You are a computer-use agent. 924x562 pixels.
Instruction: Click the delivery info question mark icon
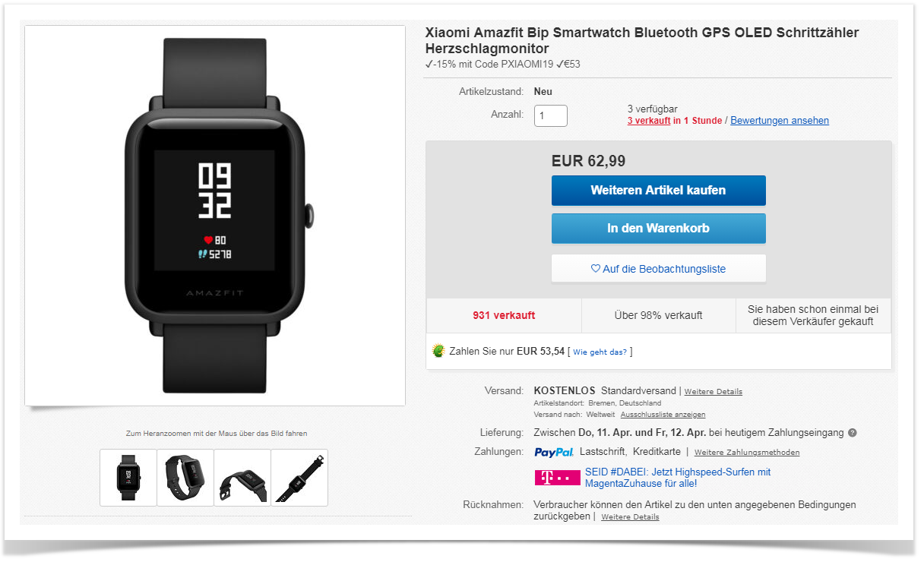point(852,433)
